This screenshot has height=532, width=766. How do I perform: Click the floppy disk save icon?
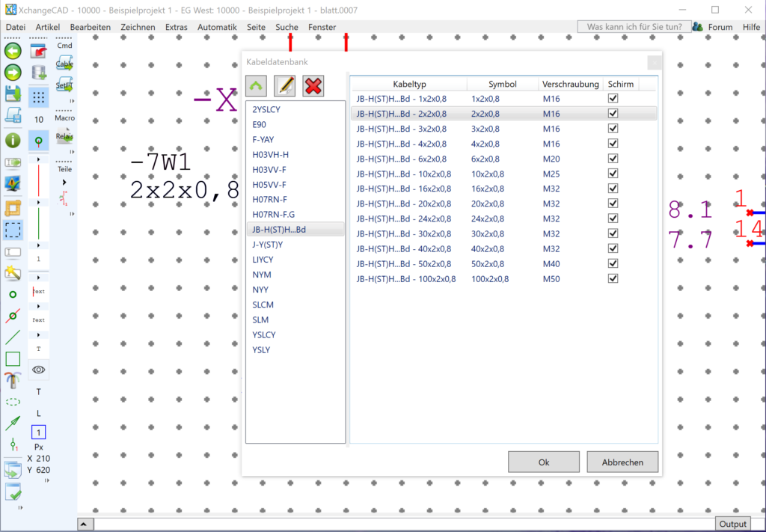[13, 94]
